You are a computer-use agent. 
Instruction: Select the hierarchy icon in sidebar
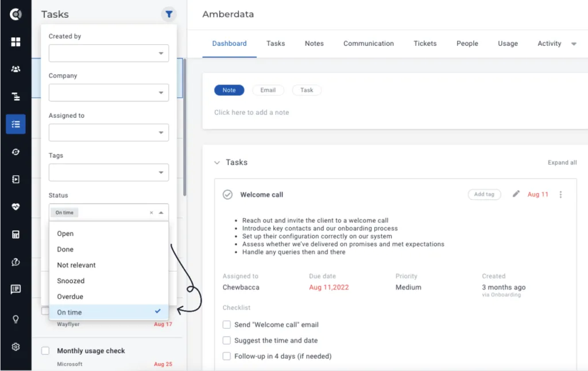16,96
